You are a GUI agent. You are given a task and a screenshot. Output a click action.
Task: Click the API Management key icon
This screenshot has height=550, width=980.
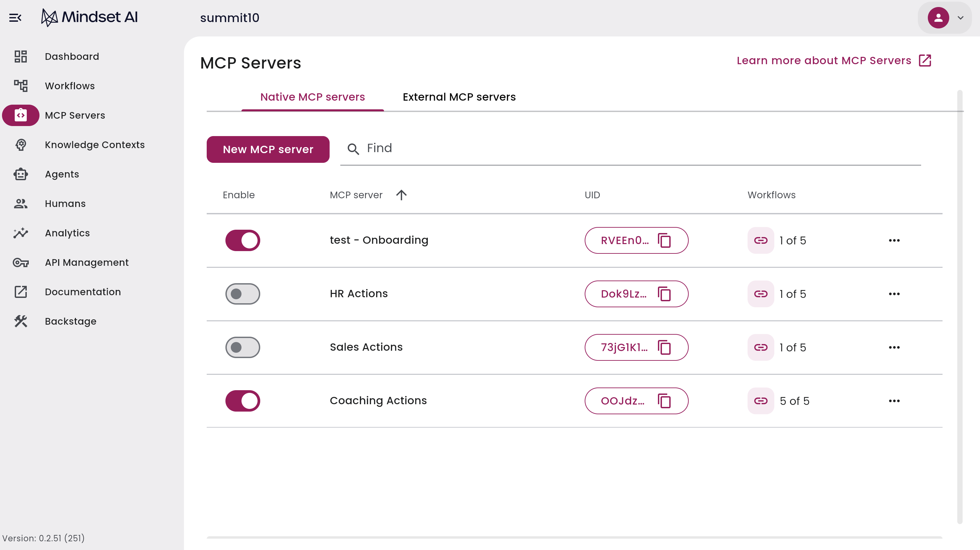pos(20,262)
